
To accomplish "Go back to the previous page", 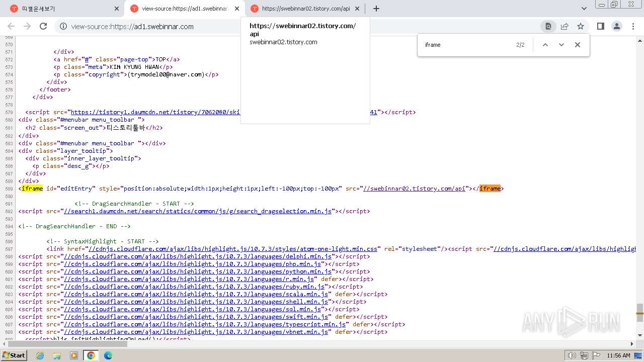I will (12, 27).
